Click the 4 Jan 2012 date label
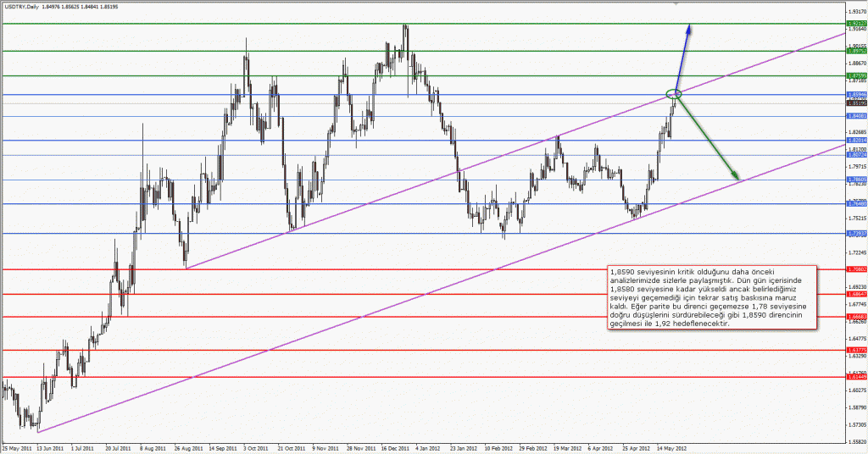The width and height of the screenshot is (868, 454). 428,448
